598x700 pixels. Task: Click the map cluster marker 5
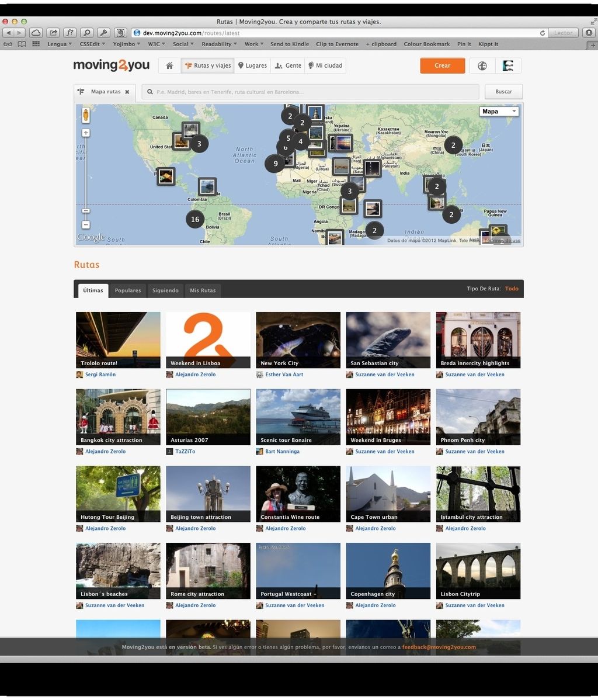tap(288, 138)
